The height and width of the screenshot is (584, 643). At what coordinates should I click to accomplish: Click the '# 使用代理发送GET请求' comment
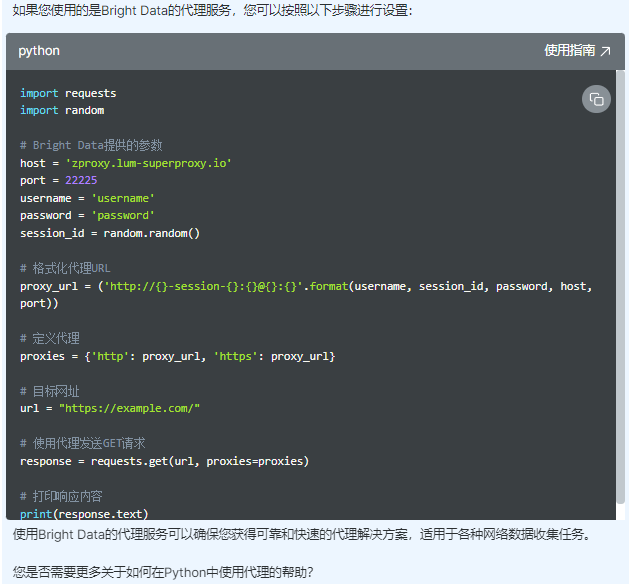83,444
